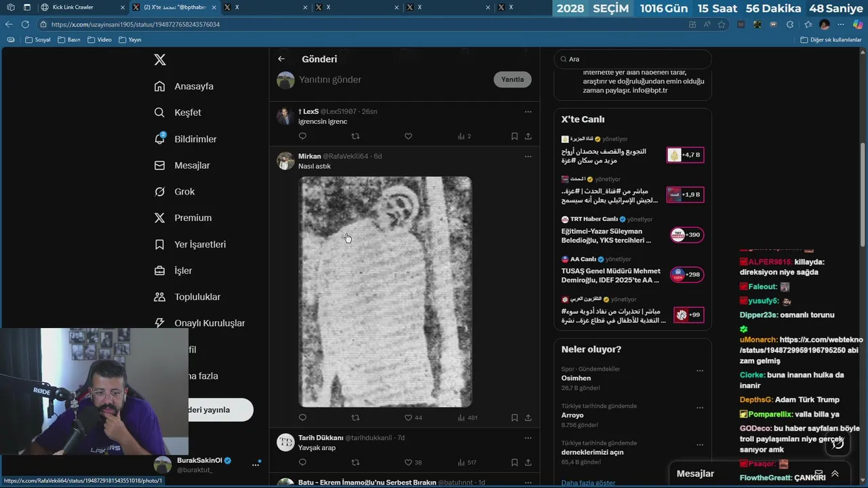Screen dimensions: 868x488
Task: Reply to Mirkan's image post
Action: [x=302, y=418]
